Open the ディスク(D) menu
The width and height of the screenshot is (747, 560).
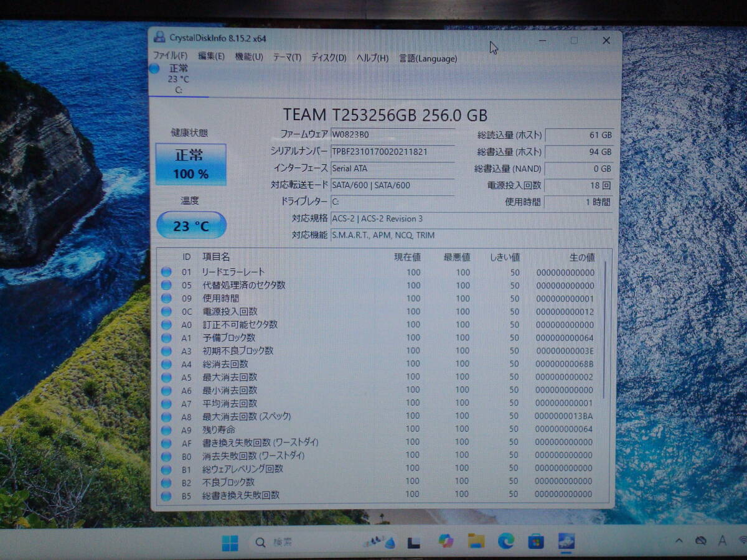pyautogui.click(x=329, y=58)
